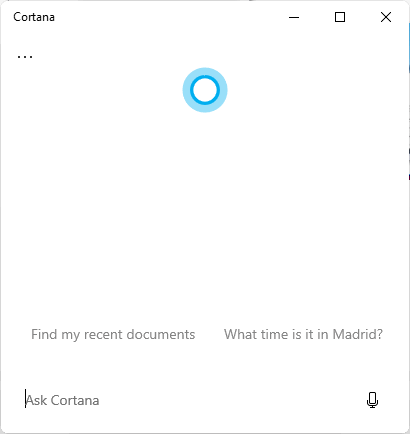Click the 'Cortana' title text in the title bar

(34, 17)
